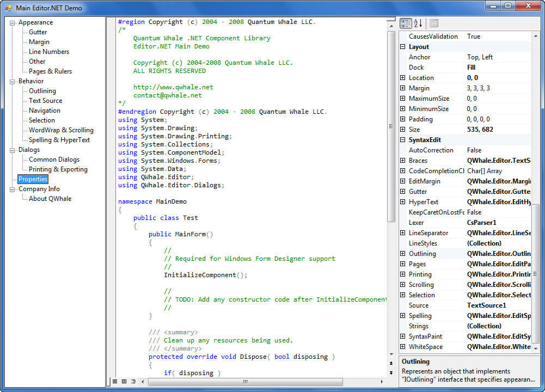Select Navigation tree item
The image size is (545, 392).
point(45,111)
